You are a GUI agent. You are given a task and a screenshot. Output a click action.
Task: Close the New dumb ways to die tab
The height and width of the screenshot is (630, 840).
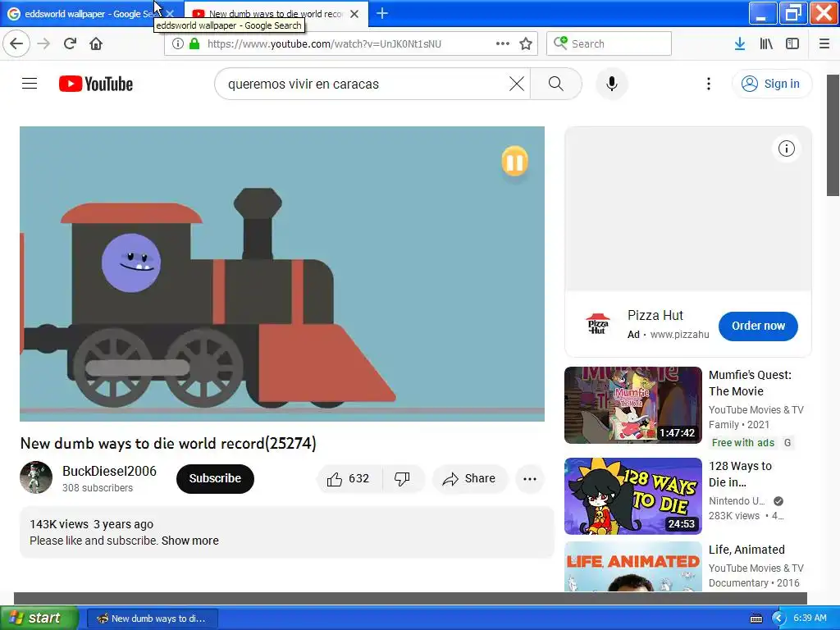354,14
